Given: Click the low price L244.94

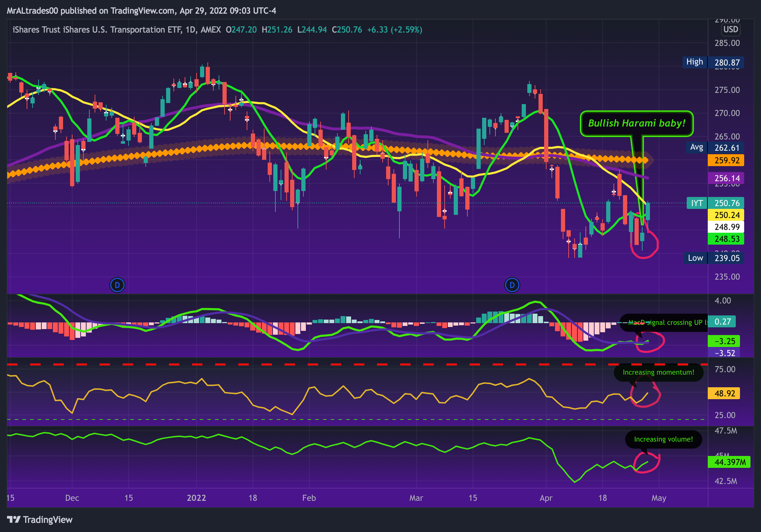Looking at the screenshot, I should click(312, 30).
